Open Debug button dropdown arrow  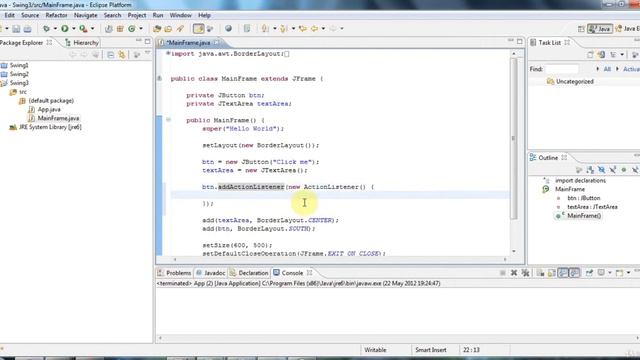pos(55,29)
